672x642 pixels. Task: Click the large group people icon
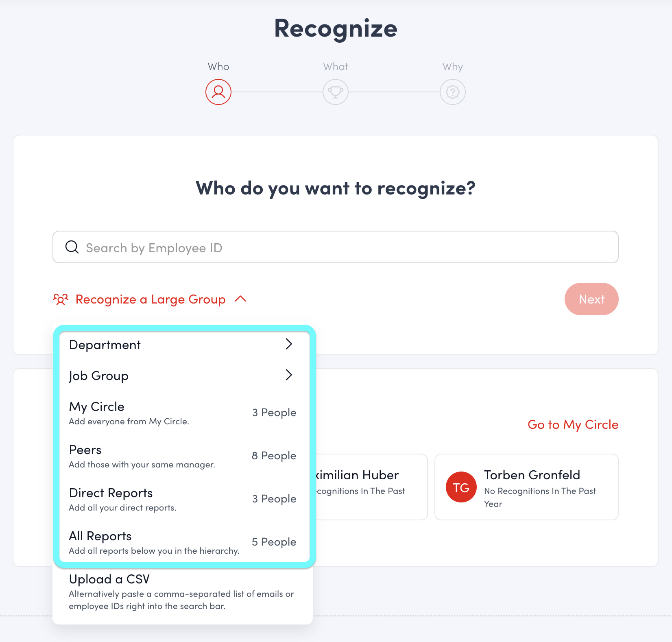coord(61,299)
